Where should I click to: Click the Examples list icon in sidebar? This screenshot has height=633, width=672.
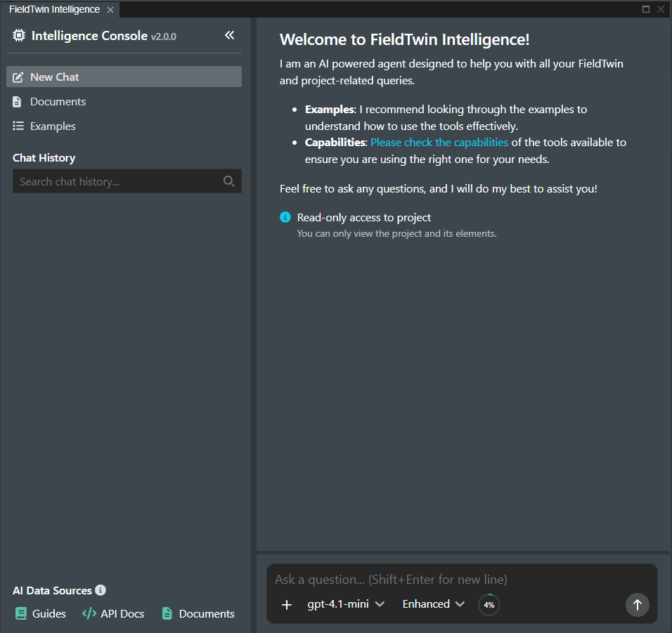click(18, 126)
